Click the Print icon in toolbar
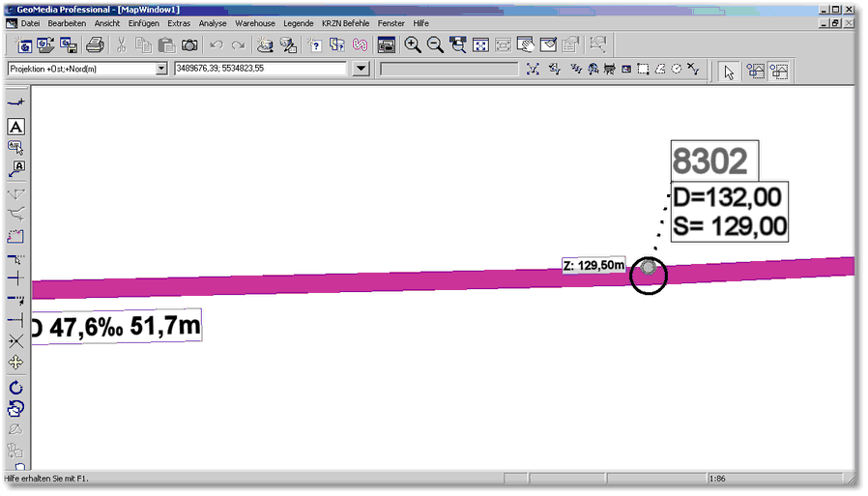868x496 pixels. tap(95, 44)
